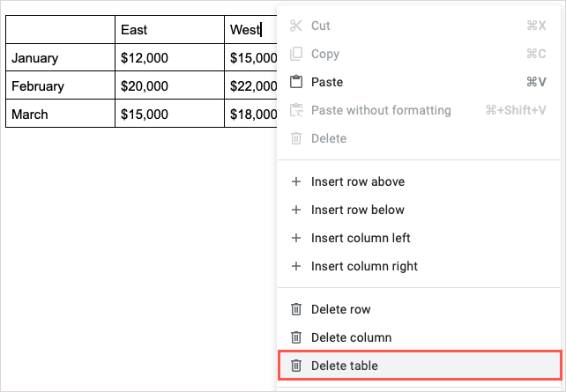Click the plus icon for Insert row above
Screen dimensions: 566x392
point(296,182)
